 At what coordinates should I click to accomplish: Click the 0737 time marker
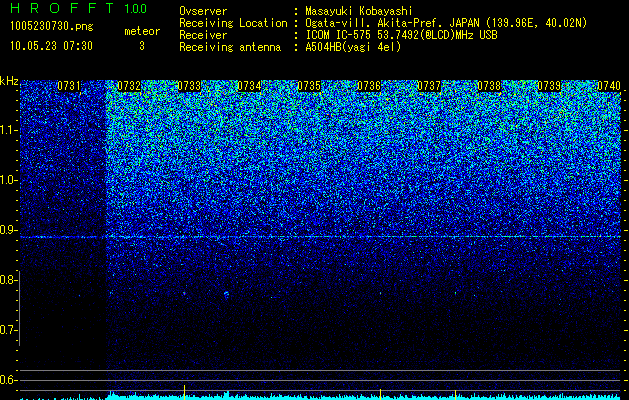(x=429, y=86)
